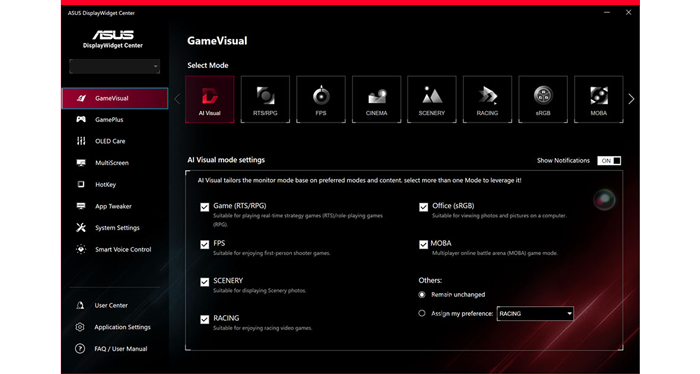Choose the FPS mode tile
Screen dimensions: 700x374
[321, 99]
